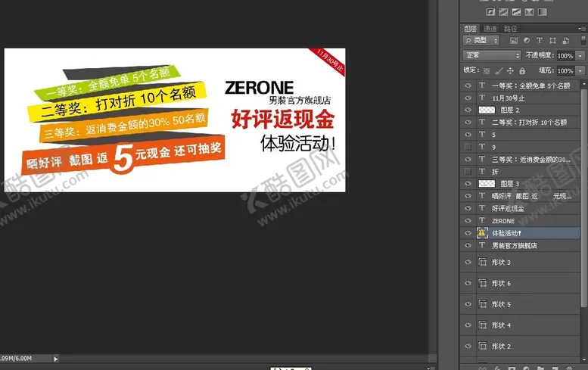The height and width of the screenshot is (370, 588).
Task: Open the 不透明度 opacity slider arrow
Action: point(580,55)
